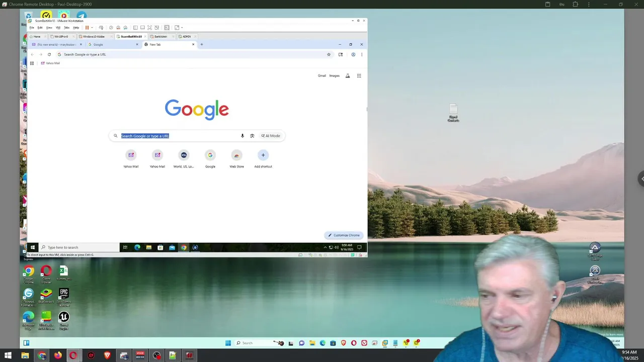Search by image with the Lens icon

[x=252, y=136]
